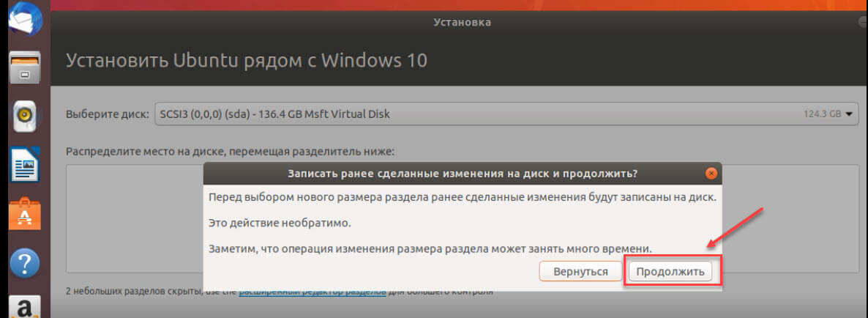Click the 'Перед выбором нового размера' sentence

[x=463, y=197]
